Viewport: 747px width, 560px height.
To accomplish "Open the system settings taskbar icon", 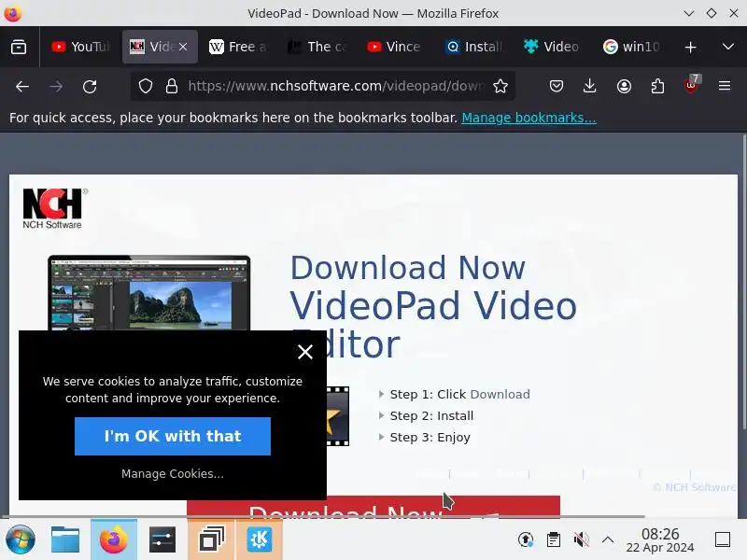I will (x=162, y=539).
